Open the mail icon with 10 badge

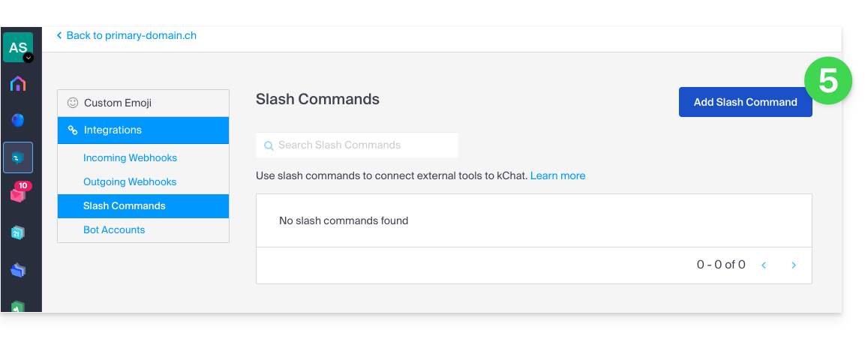click(x=18, y=194)
